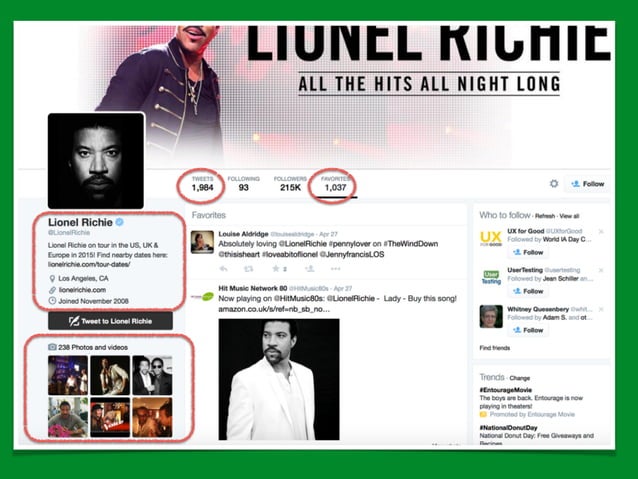Dismiss the Whitney Quesenbery suggestion

[x=601, y=309]
